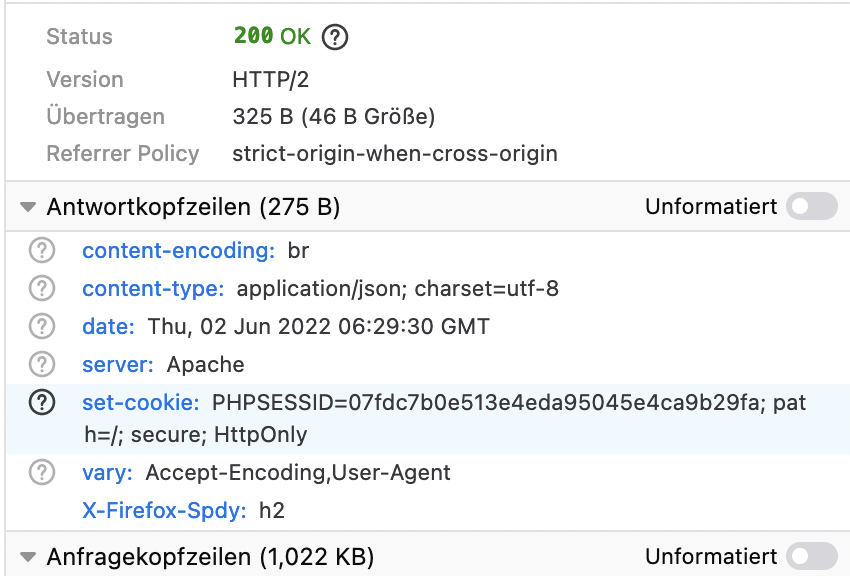
Task: Enable Unformatiert for Antwortkopfzeilen
Action: coord(811,206)
